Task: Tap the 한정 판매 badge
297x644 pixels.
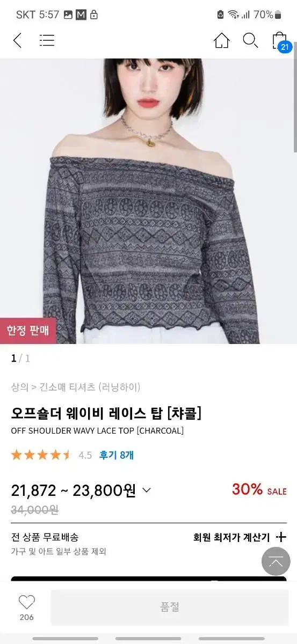Action: coord(28,330)
